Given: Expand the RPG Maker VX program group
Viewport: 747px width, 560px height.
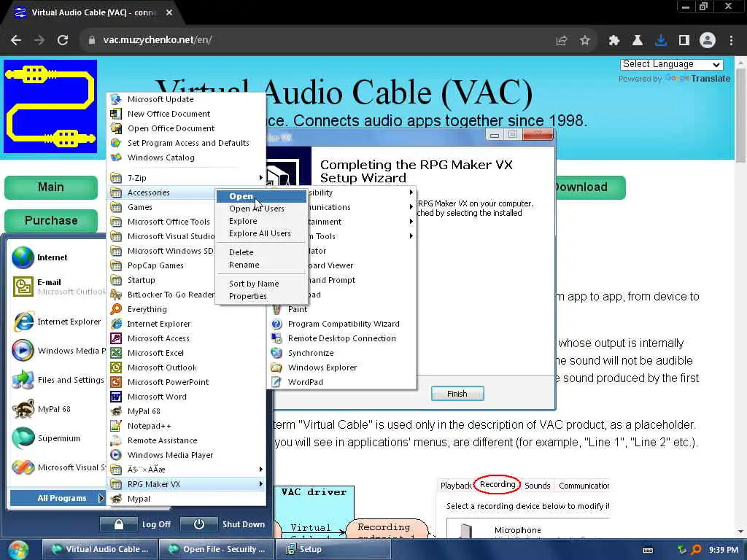Looking at the screenshot, I should click(186, 484).
